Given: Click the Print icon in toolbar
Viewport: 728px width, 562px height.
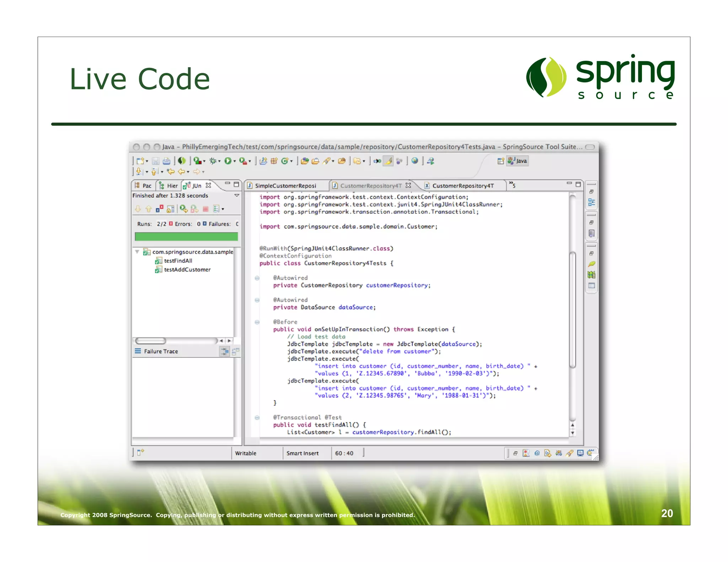Looking at the screenshot, I should tap(166, 161).
